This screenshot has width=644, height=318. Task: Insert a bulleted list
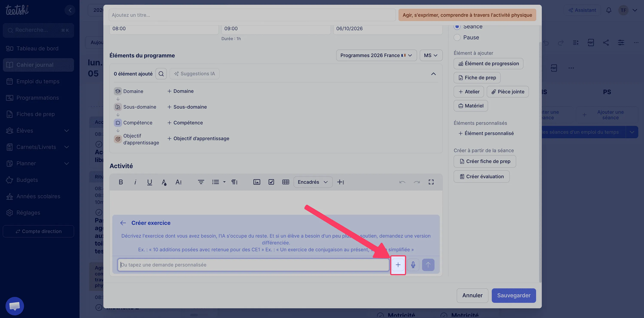pos(216,182)
